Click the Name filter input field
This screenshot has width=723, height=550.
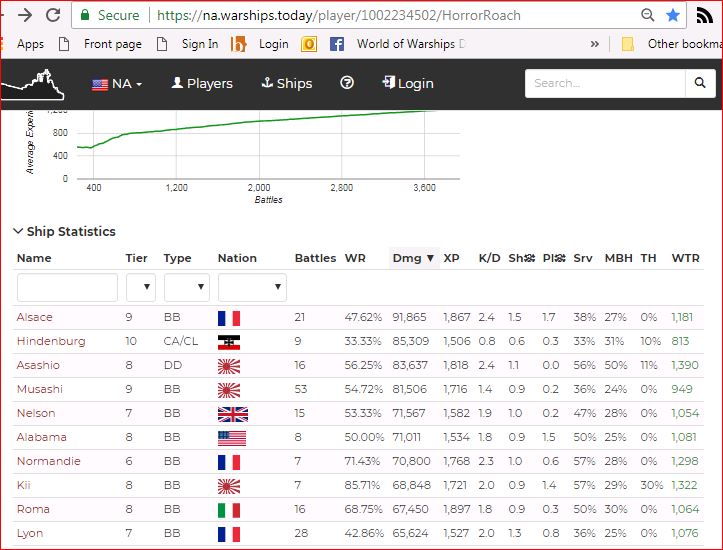pos(67,288)
